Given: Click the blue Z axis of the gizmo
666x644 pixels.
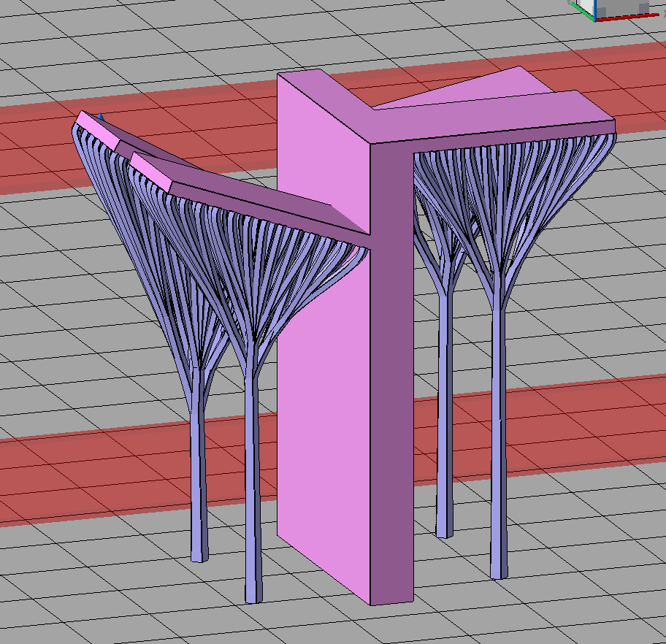Looking at the screenshot, I should point(594,10).
